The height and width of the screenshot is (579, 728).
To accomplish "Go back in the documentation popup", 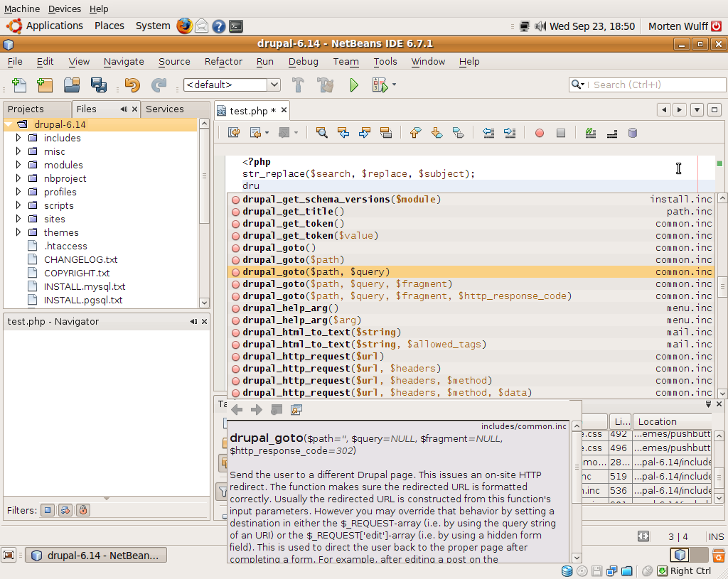I will point(237,410).
